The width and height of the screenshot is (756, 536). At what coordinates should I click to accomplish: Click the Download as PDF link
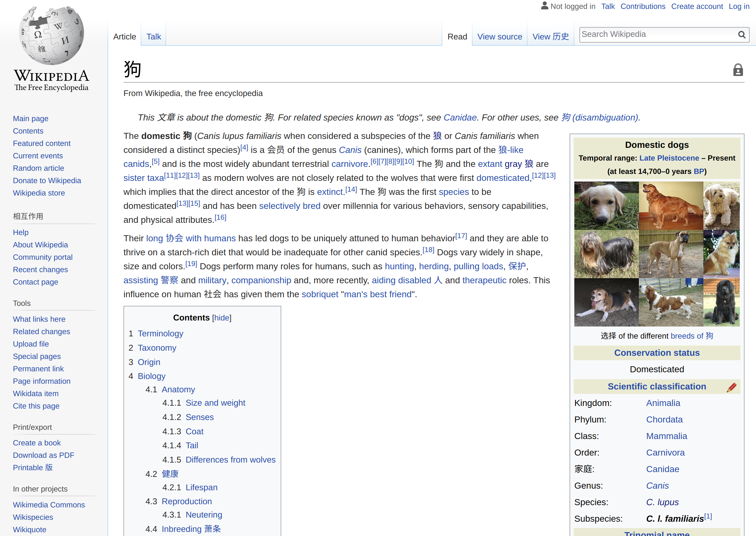44,455
